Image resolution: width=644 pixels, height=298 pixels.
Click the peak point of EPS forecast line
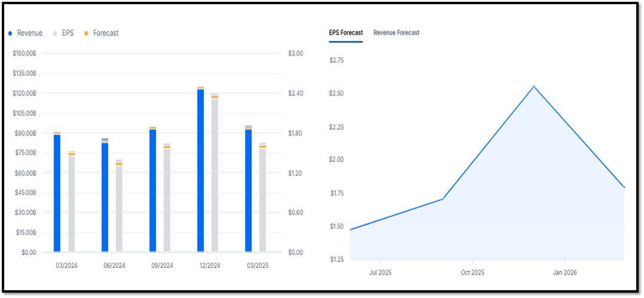click(x=534, y=86)
